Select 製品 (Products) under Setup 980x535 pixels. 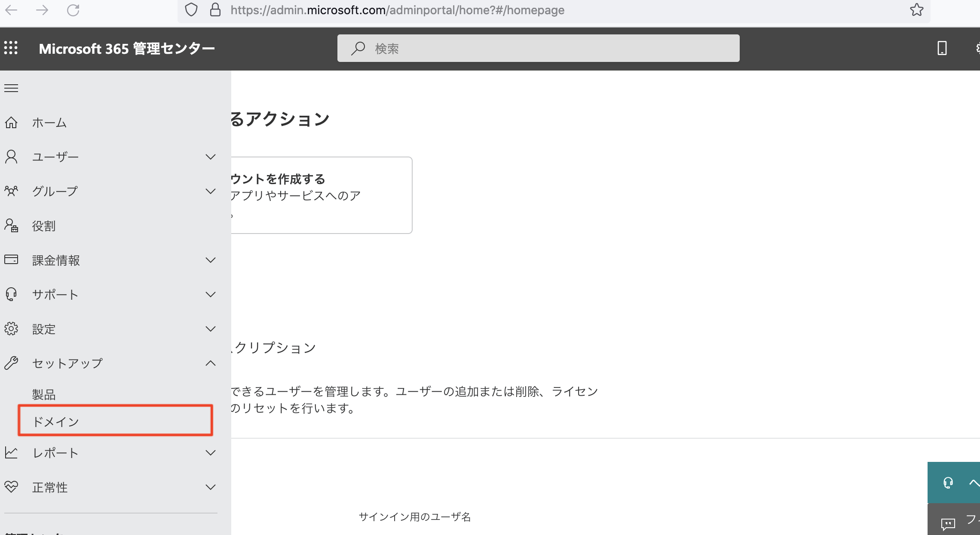pyautogui.click(x=44, y=394)
